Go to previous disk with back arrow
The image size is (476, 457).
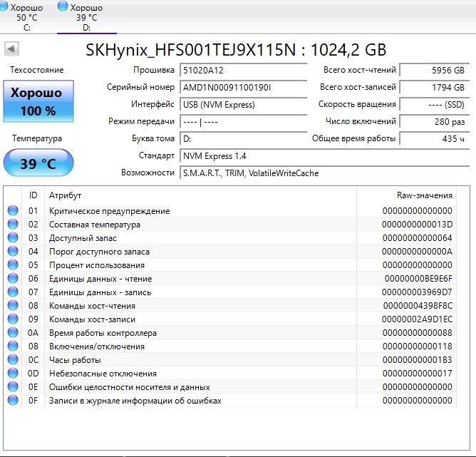click(x=12, y=49)
